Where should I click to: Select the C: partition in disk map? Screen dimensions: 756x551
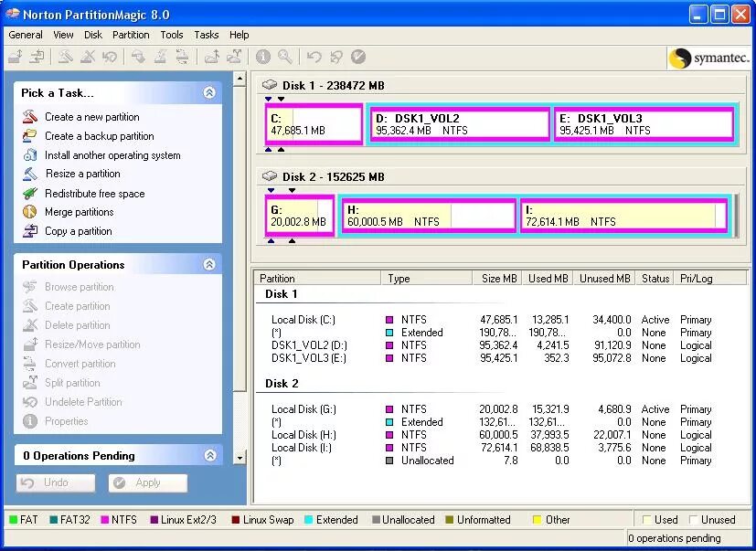[314, 124]
